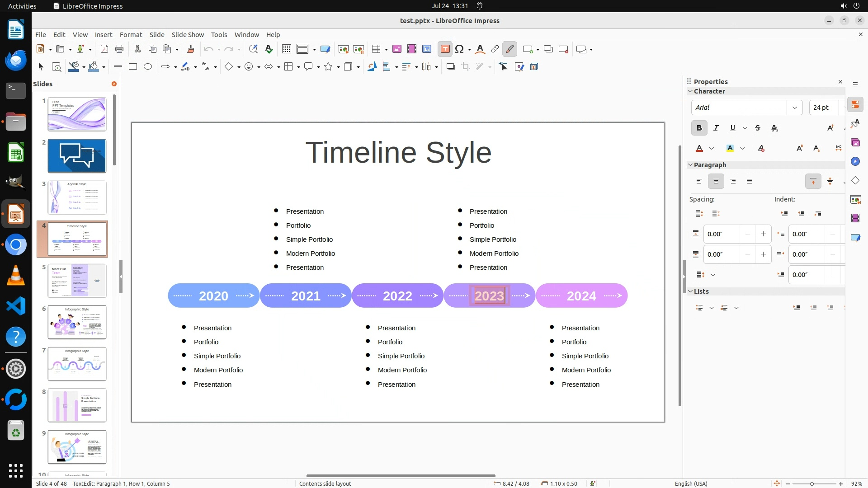Toggle Bold formatting in Properties
Screen dimensions: 868x488
(699, 128)
